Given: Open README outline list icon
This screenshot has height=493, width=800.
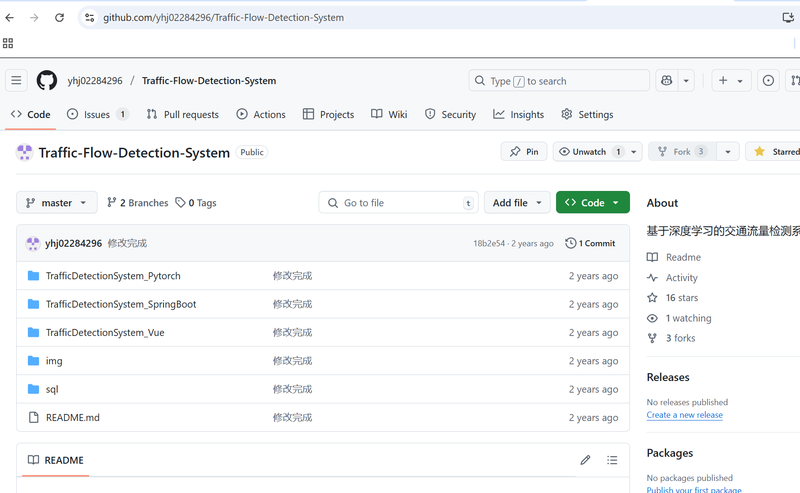Looking at the screenshot, I should (612, 460).
